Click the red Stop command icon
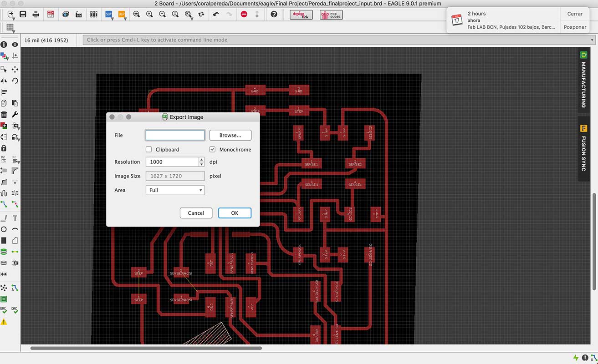 pyautogui.click(x=244, y=15)
